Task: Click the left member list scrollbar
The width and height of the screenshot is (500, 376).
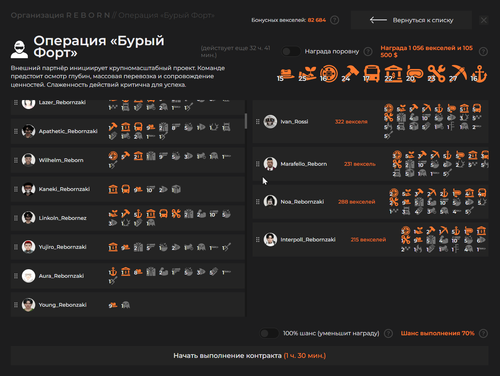Action: click(x=246, y=121)
